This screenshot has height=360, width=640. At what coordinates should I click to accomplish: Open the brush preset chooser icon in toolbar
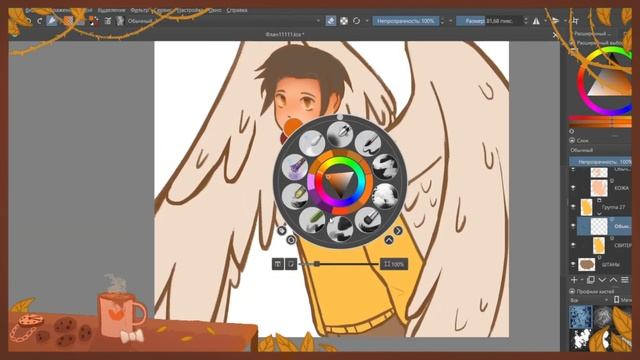120,20
